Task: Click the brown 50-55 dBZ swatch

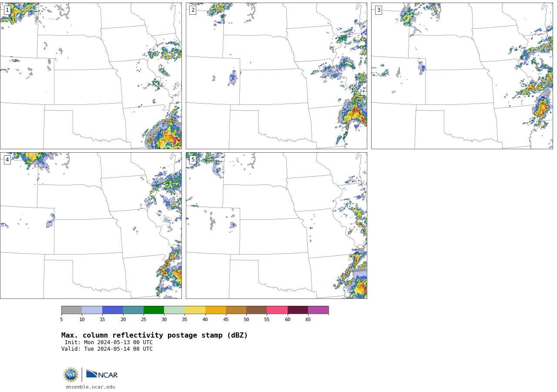Action: pos(257,310)
